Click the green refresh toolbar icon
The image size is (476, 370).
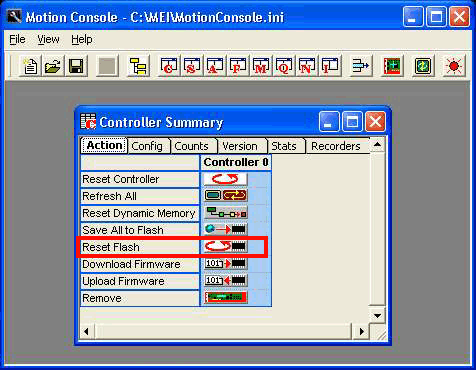pyautogui.click(x=423, y=65)
